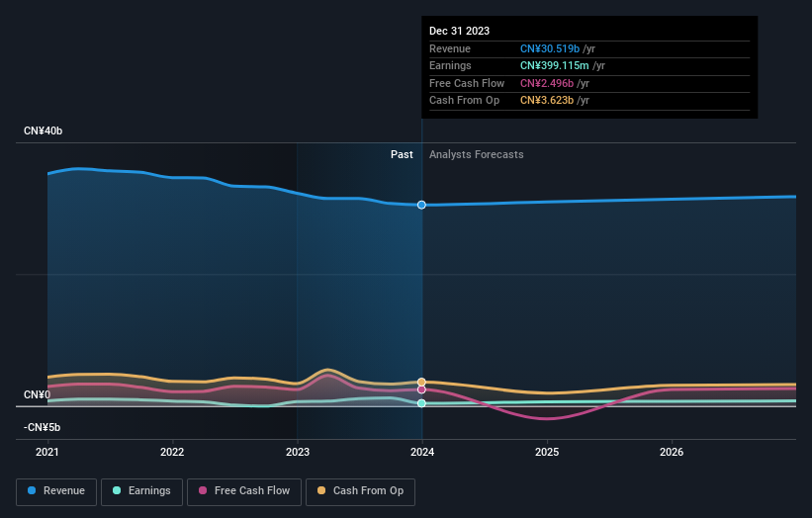Select the 2023 x-axis label
The height and width of the screenshot is (518, 812).
point(298,452)
